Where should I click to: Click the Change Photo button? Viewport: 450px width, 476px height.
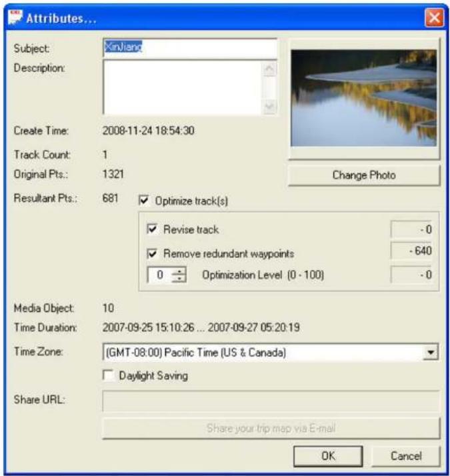[x=364, y=175]
